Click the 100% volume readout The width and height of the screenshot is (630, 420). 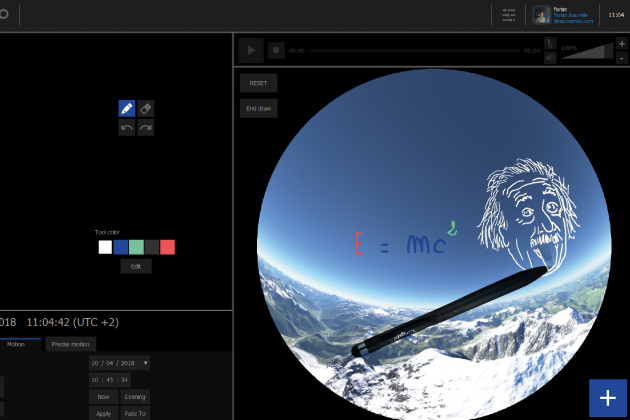pos(569,48)
